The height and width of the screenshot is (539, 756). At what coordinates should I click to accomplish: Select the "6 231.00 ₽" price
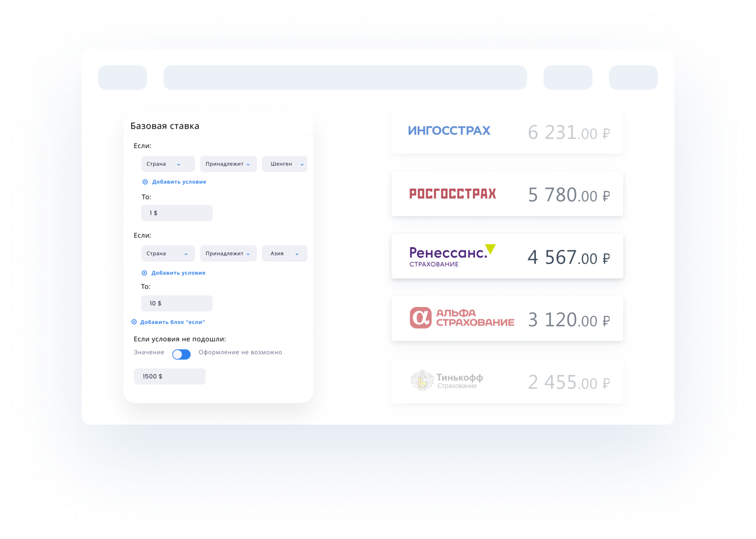(569, 133)
